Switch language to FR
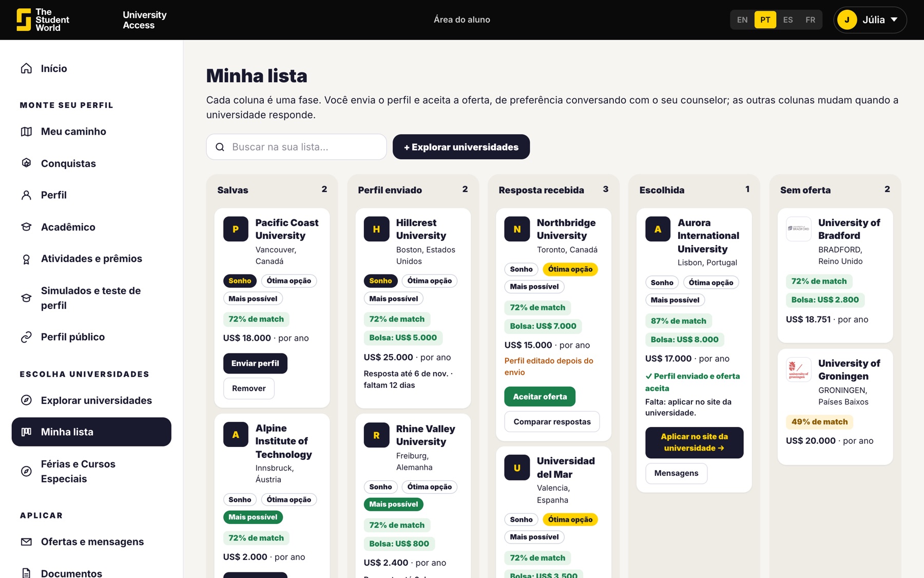The width and height of the screenshot is (924, 578). click(x=810, y=20)
